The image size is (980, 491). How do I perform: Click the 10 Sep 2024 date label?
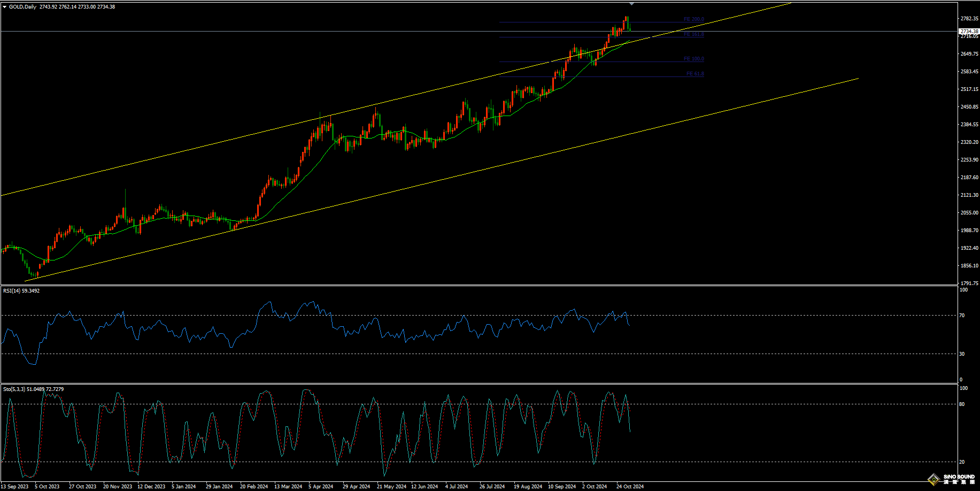562,487
